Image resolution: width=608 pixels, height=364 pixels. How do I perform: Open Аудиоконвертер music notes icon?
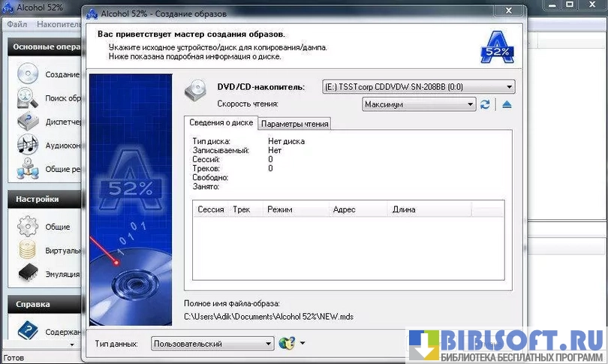coord(28,144)
